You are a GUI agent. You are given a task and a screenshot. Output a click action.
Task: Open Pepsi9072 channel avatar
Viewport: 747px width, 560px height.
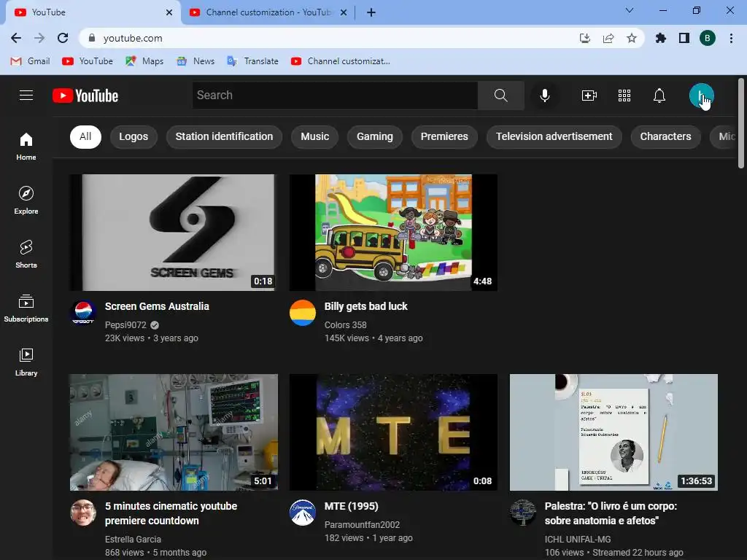[83, 313]
